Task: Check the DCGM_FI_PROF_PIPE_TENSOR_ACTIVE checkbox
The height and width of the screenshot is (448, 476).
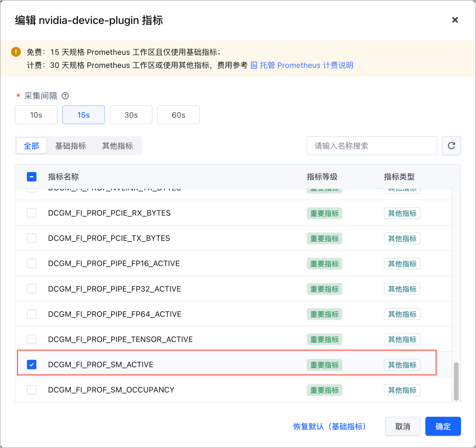Action: point(32,339)
